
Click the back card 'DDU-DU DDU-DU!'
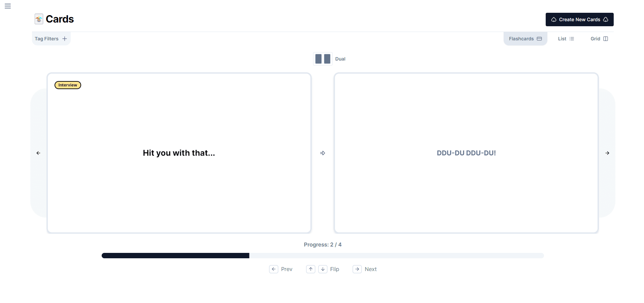[x=466, y=153]
